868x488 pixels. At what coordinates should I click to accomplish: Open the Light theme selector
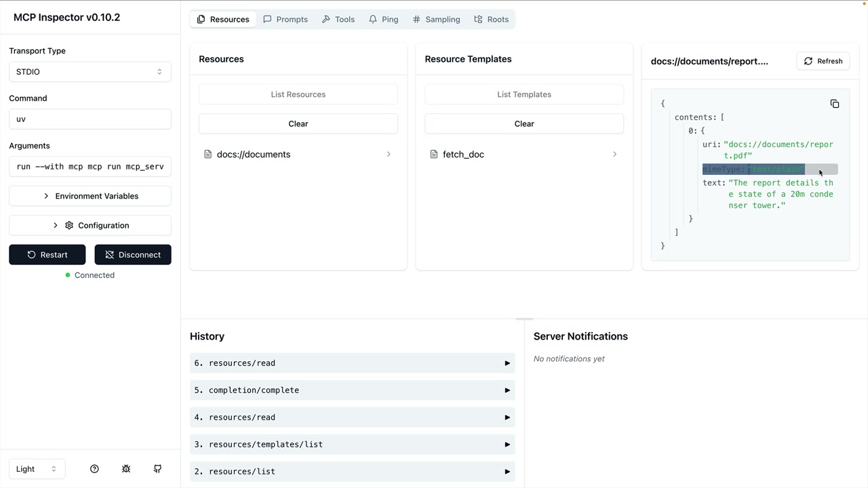(37, 469)
